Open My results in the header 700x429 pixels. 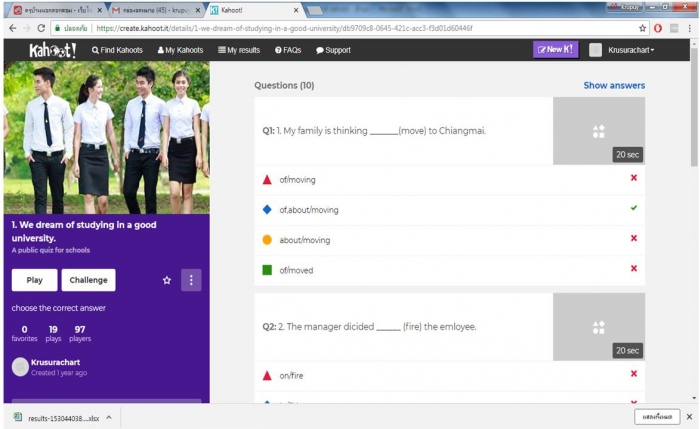click(x=239, y=50)
